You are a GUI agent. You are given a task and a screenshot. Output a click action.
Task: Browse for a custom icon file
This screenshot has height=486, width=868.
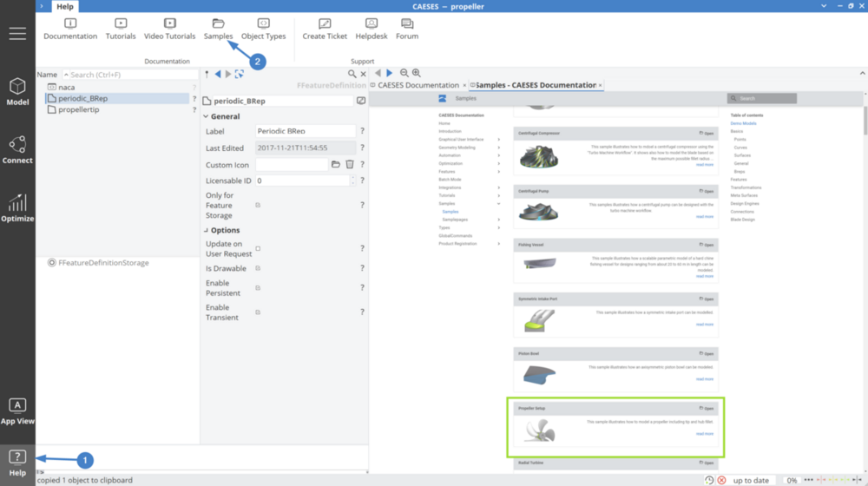[335, 164]
